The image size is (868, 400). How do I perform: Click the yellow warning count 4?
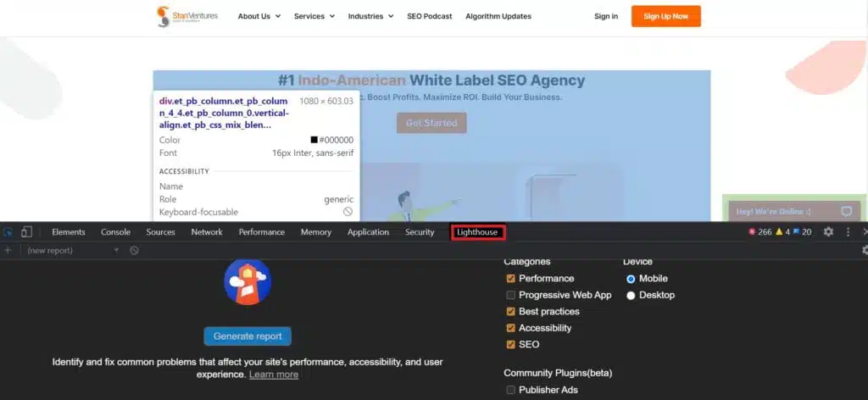pyautogui.click(x=782, y=232)
